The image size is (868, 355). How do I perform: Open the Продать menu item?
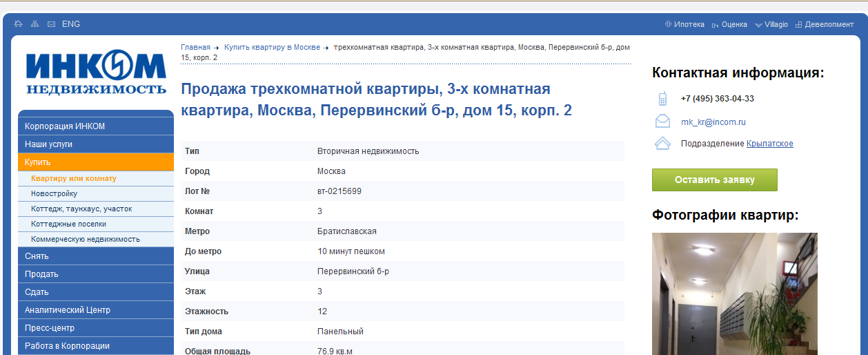click(96, 274)
